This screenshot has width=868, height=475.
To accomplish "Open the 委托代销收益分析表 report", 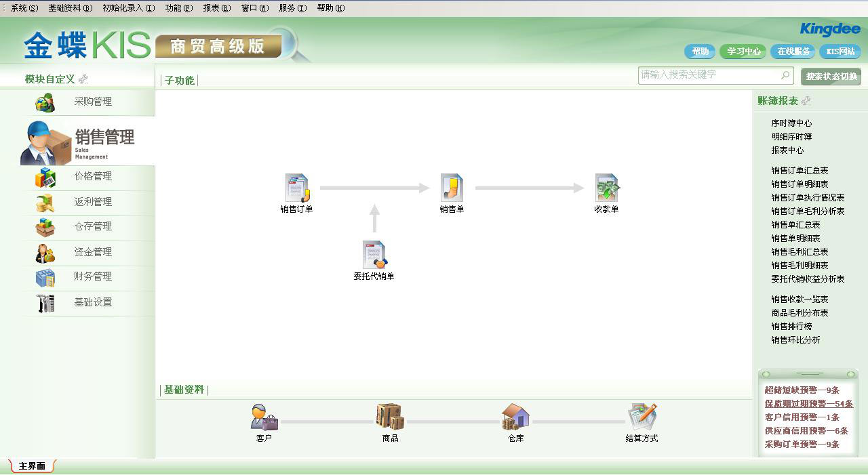I will (808, 279).
